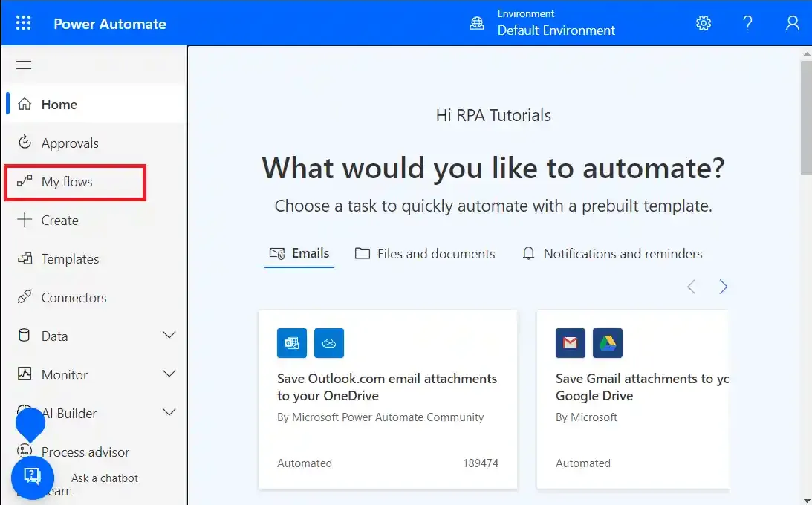Click the 'Ask a chatbot' label

(x=105, y=478)
